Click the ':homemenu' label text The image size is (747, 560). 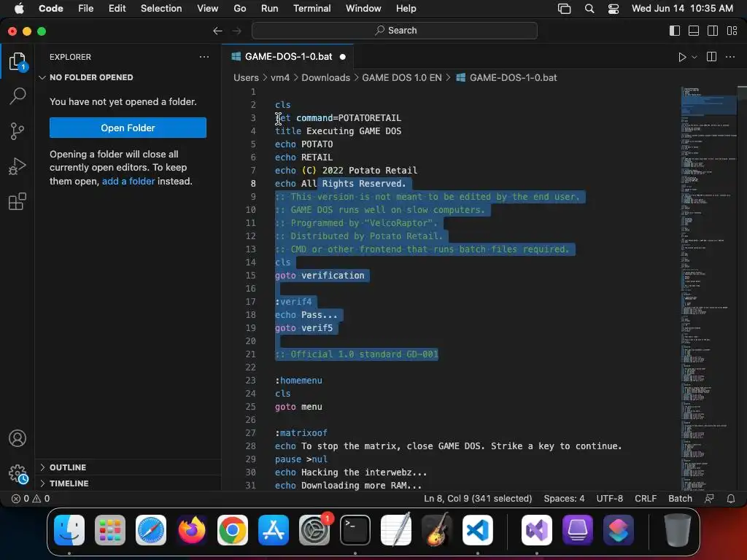pyautogui.click(x=298, y=381)
